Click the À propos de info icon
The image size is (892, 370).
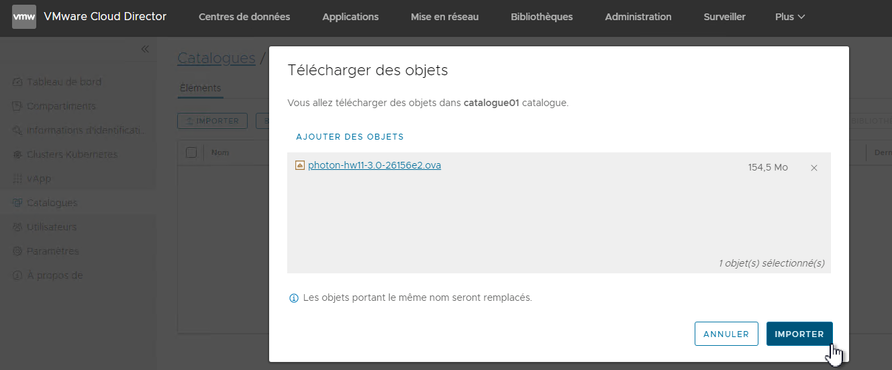(17, 276)
